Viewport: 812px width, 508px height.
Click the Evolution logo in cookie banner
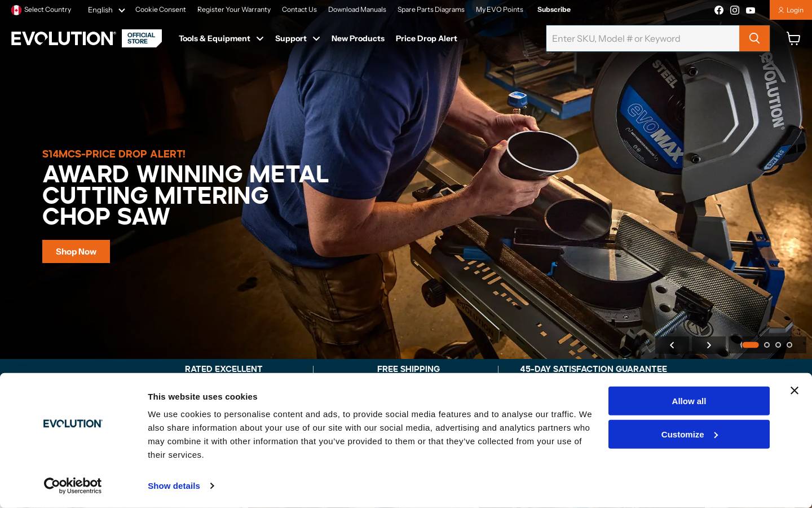click(x=73, y=423)
